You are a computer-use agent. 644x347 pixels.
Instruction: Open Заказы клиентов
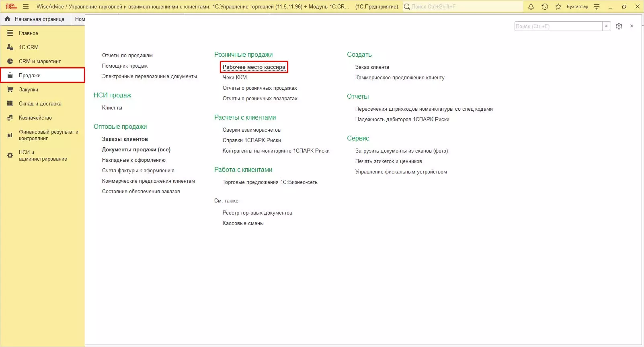click(x=125, y=139)
